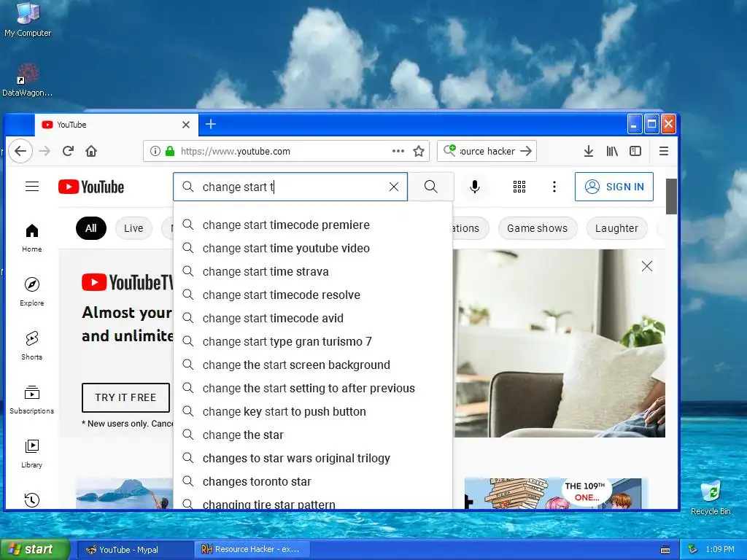This screenshot has height=560, width=747.
Task: Pick suggestion change the star
Action: click(x=313, y=435)
